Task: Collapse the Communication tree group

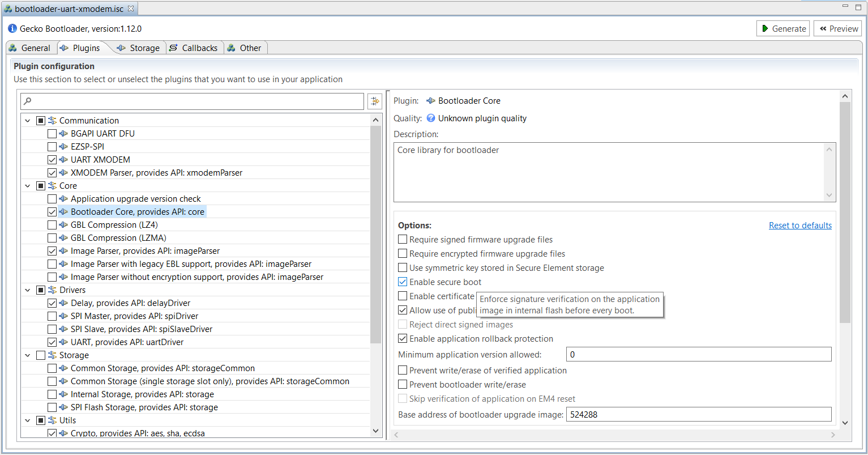Action: [28, 121]
